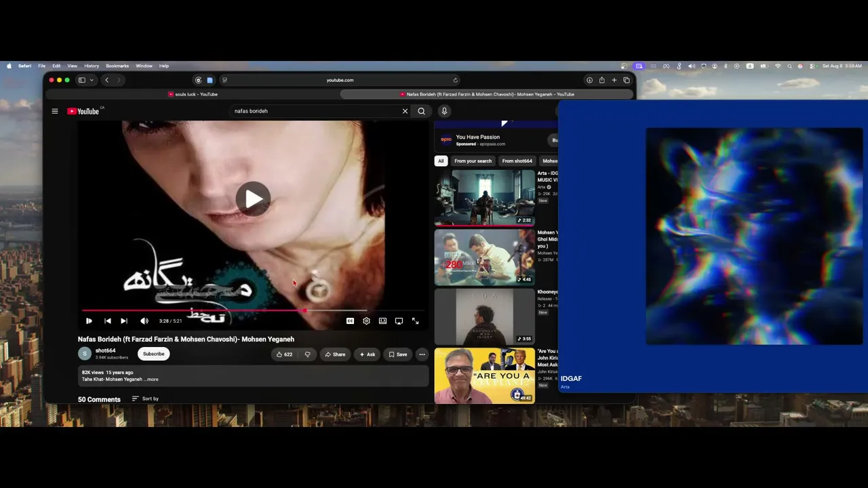This screenshot has width=868, height=488.
Task: Click the IDGAF artwork in overlay window
Action: coord(754,236)
